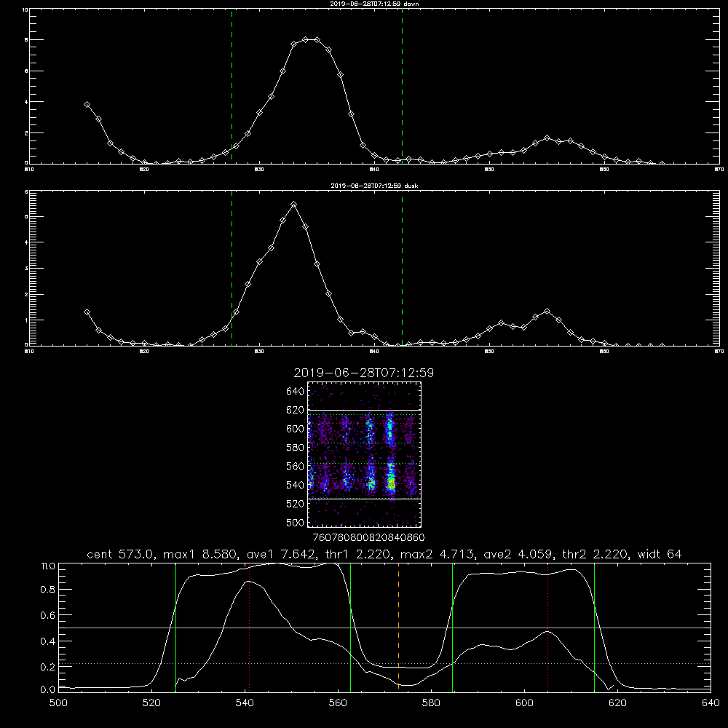Click x-axis label 600 on bottom plot
728x728 pixels.
point(524,703)
